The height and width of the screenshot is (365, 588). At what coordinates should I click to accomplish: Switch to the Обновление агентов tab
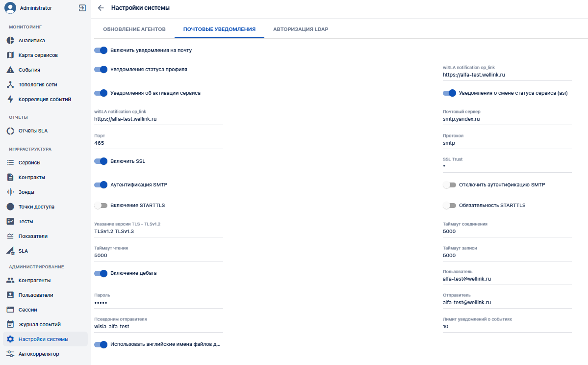point(134,29)
